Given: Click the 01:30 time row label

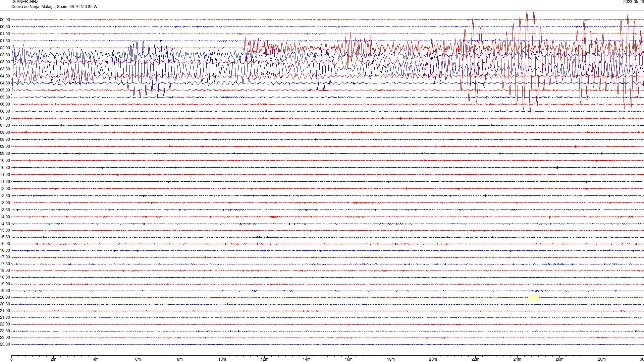Looking at the screenshot, I should [5, 41].
